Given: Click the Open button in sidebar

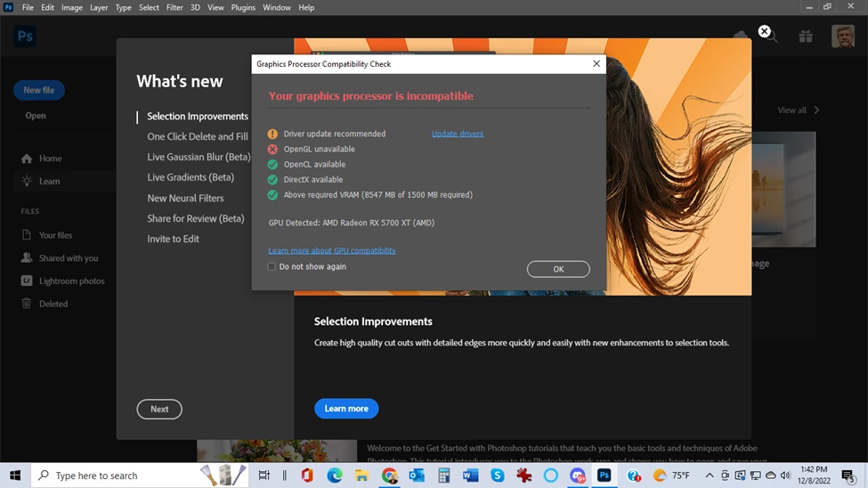Looking at the screenshot, I should (x=36, y=116).
